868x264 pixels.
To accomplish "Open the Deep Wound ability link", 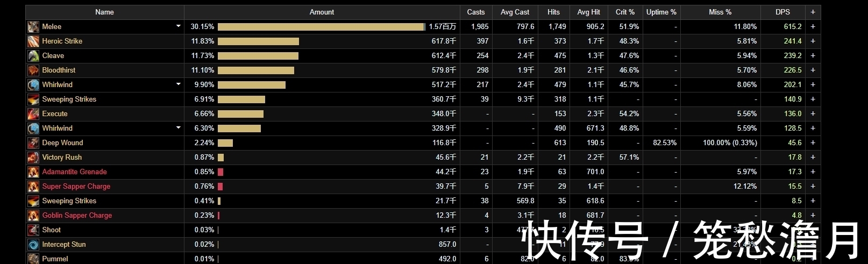I will (x=62, y=142).
